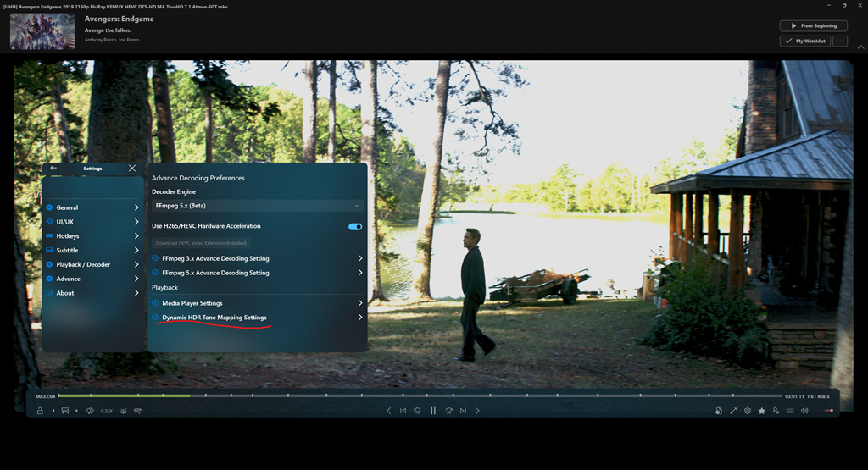Screen dimensions: 868x470
Task: Rewind 10 seconds
Action: click(417, 411)
